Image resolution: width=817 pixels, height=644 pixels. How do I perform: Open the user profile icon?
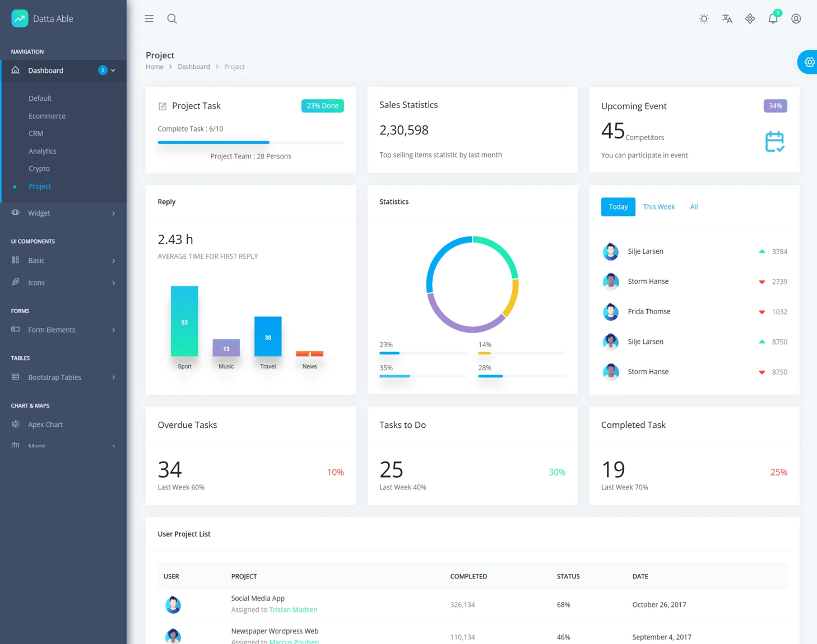796,18
